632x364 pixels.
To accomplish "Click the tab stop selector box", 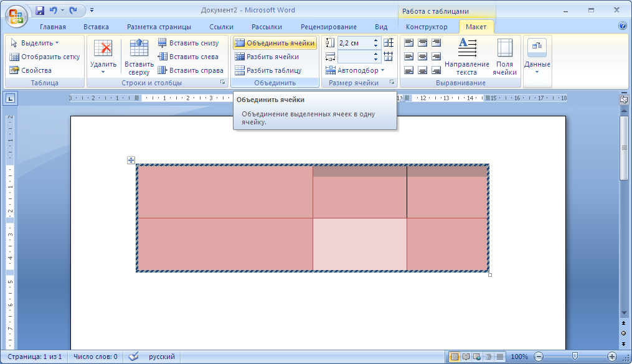I will (x=10, y=98).
